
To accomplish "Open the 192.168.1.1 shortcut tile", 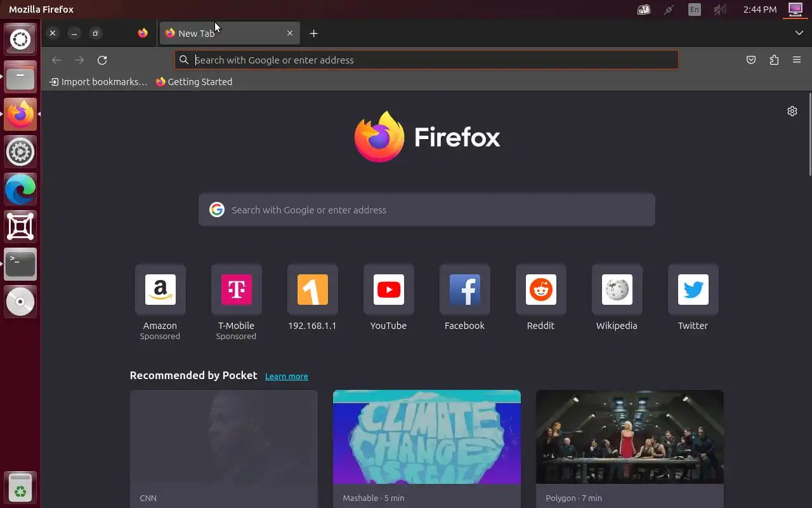I will pyautogui.click(x=312, y=298).
